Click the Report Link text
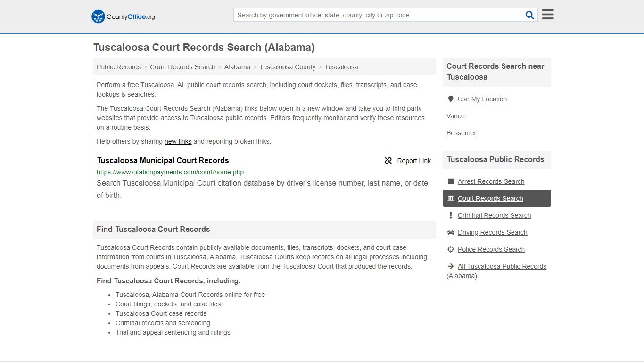The width and height of the screenshot is (644, 362). [414, 161]
